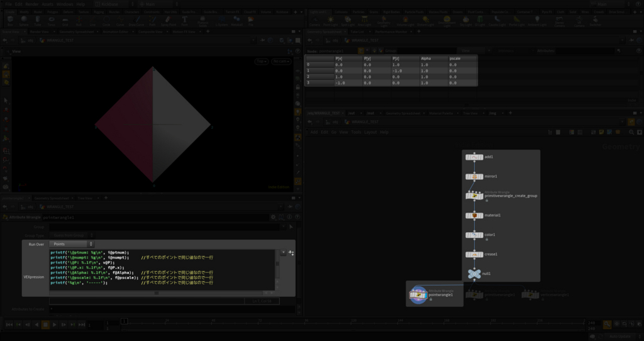The width and height of the screenshot is (644, 341).
Task: Click the Box shelf tool
Action: 10,21
